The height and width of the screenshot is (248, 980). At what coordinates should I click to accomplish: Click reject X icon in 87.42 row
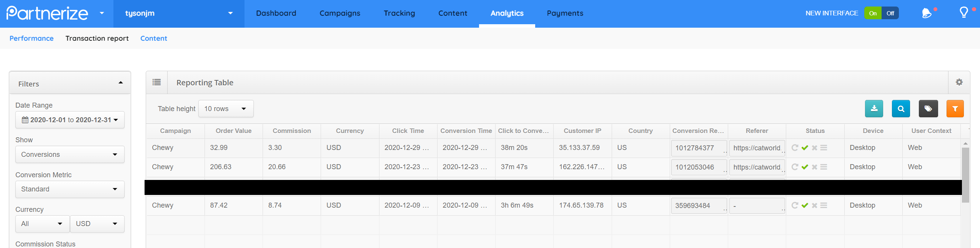pyautogui.click(x=814, y=205)
